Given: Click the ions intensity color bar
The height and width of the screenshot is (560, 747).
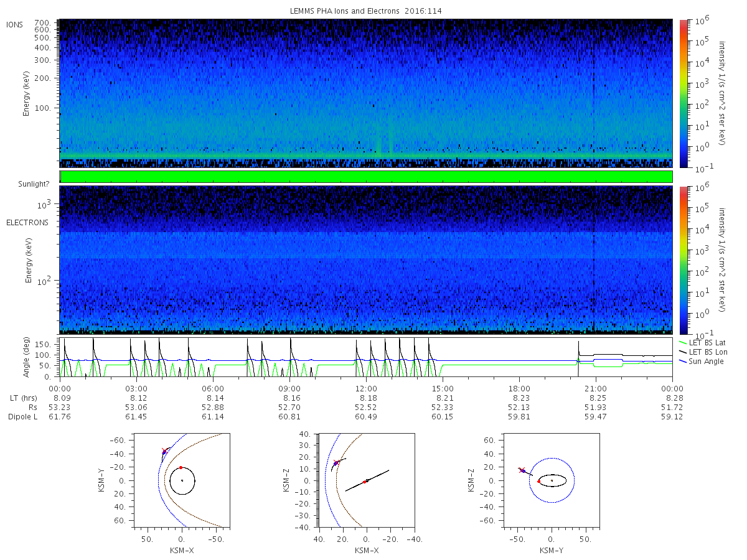Looking at the screenshot, I should click(683, 93).
